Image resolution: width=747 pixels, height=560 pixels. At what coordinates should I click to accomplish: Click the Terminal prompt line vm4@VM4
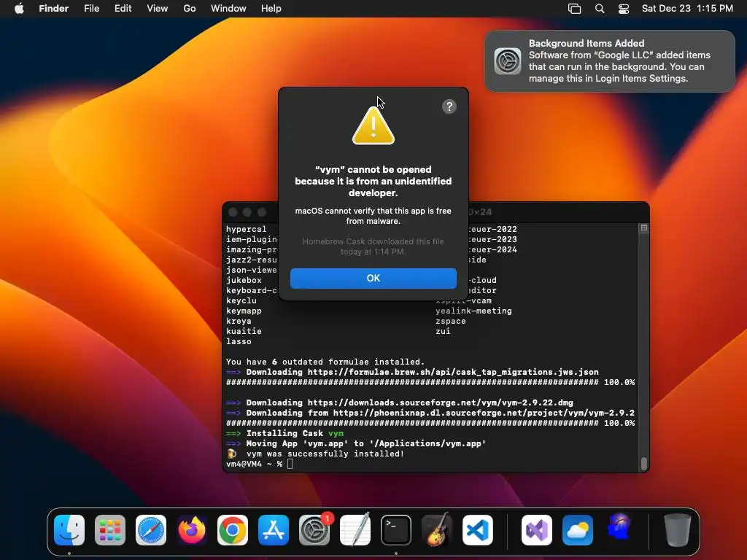pos(259,464)
